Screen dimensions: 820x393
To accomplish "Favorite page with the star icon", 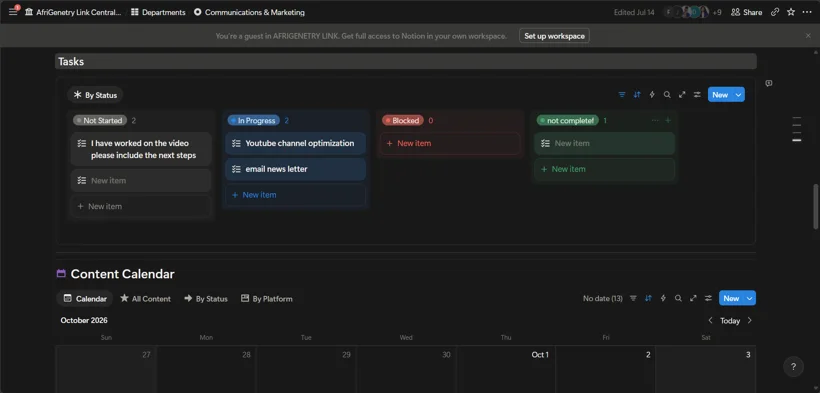I will (x=791, y=12).
